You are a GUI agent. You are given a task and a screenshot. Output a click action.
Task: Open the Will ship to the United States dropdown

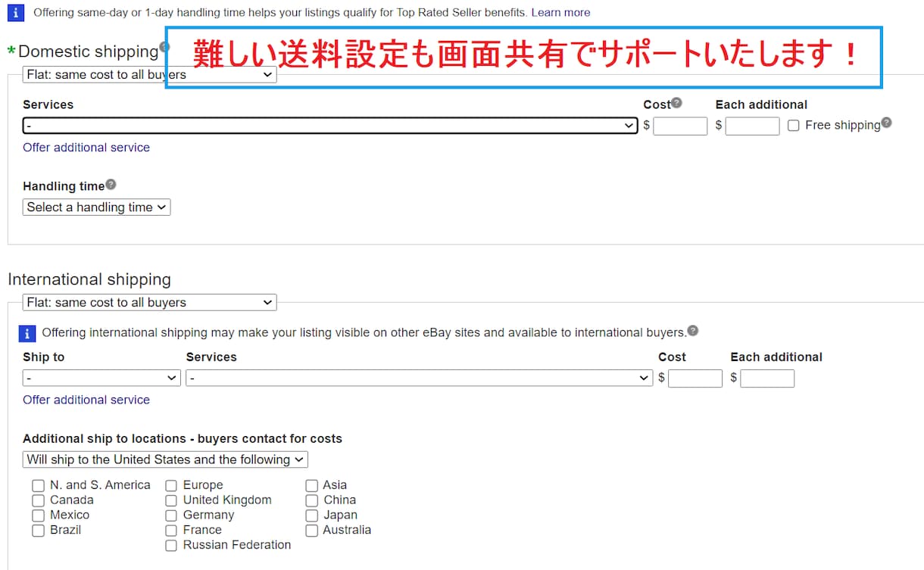pyautogui.click(x=165, y=459)
